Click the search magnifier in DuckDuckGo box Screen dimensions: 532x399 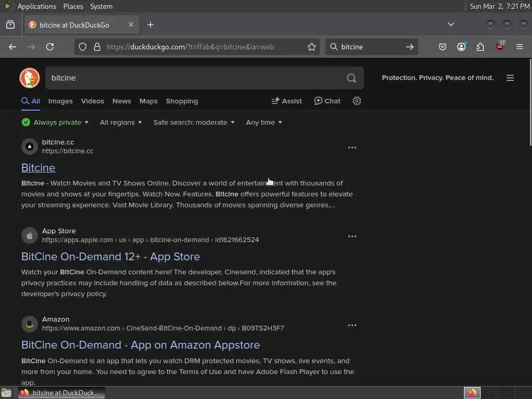[352, 78]
